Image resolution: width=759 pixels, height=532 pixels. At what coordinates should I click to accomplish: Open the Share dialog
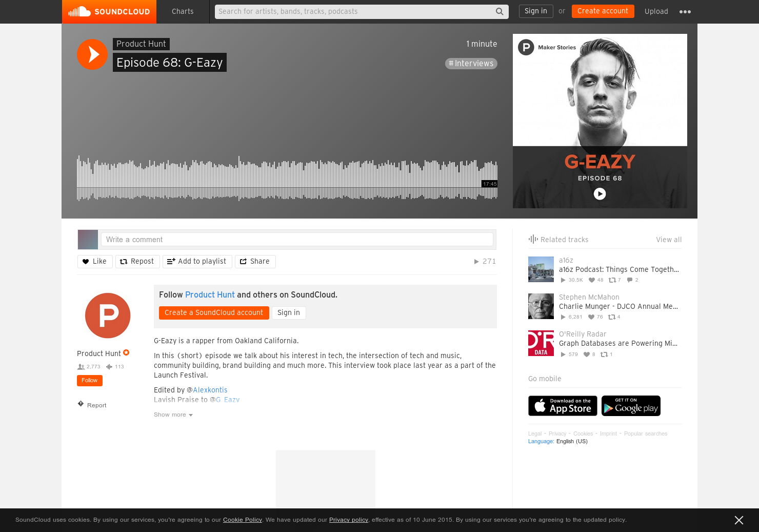tap(255, 262)
